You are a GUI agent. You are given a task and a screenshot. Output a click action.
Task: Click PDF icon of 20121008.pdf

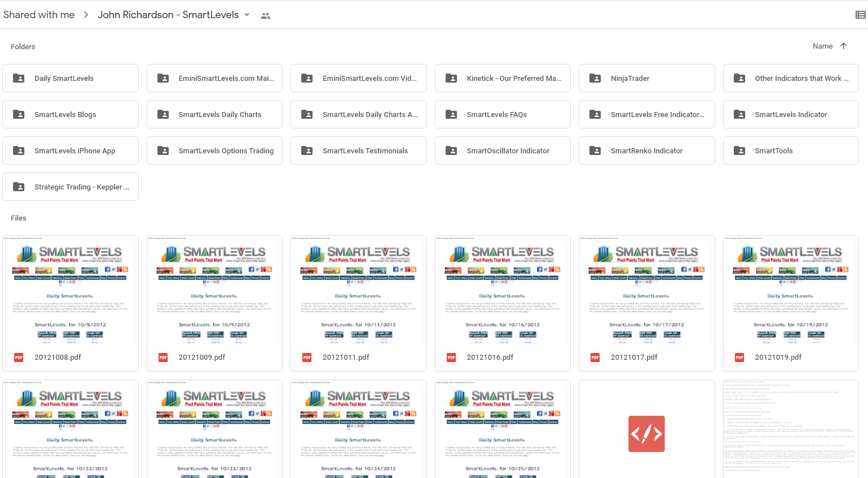pyautogui.click(x=19, y=358)
